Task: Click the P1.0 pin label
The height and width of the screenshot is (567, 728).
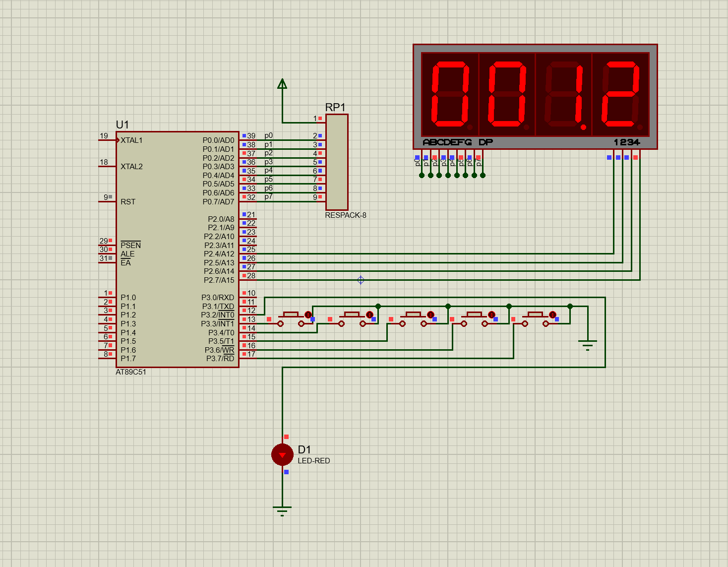Action: tap(128, 298)
